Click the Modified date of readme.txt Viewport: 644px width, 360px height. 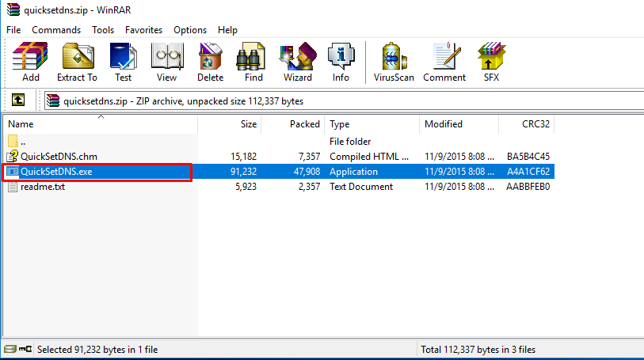459,187
